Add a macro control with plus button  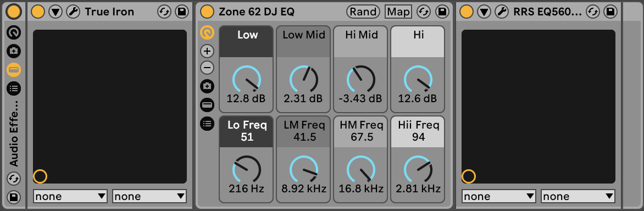coord(207,51)
